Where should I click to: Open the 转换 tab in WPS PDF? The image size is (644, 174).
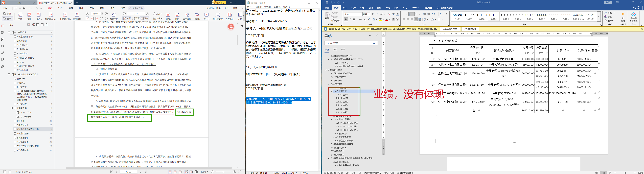tap(102, 8)
